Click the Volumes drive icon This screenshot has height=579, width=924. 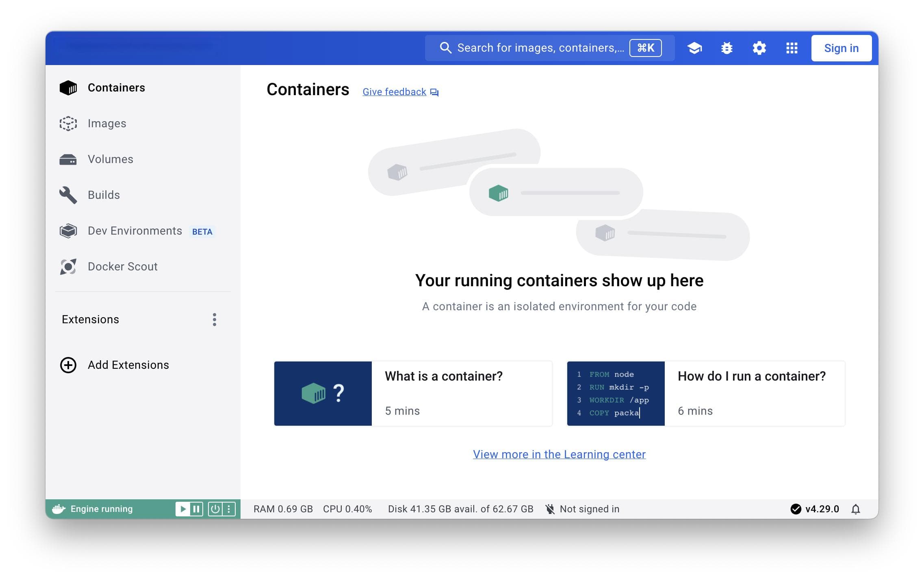tap(68, 159)
